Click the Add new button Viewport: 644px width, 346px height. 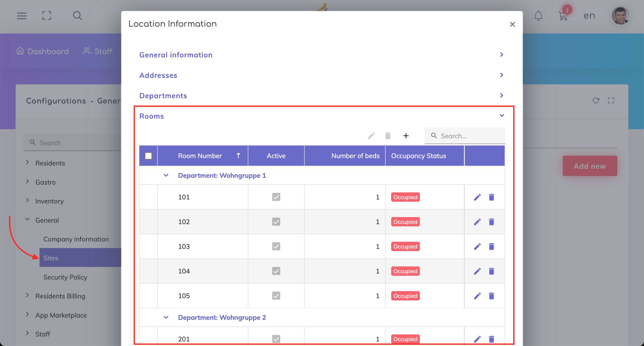point(590,166)
